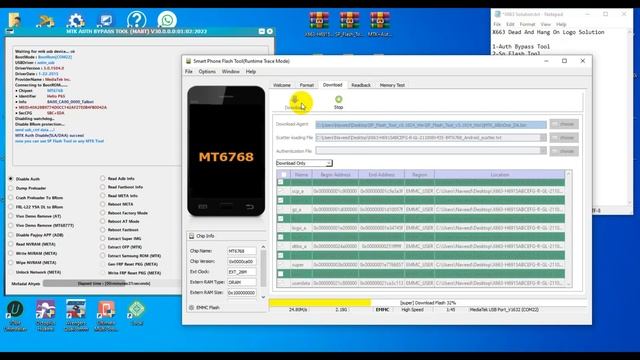Click the Location column header
This screenshot has height=360, width=640.
500,175
